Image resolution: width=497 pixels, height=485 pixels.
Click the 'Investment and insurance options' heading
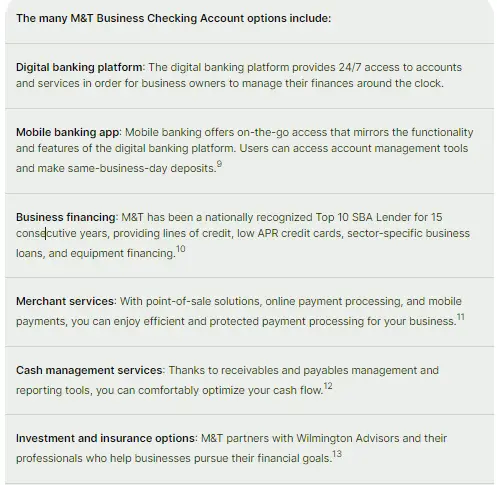point(105,438)
